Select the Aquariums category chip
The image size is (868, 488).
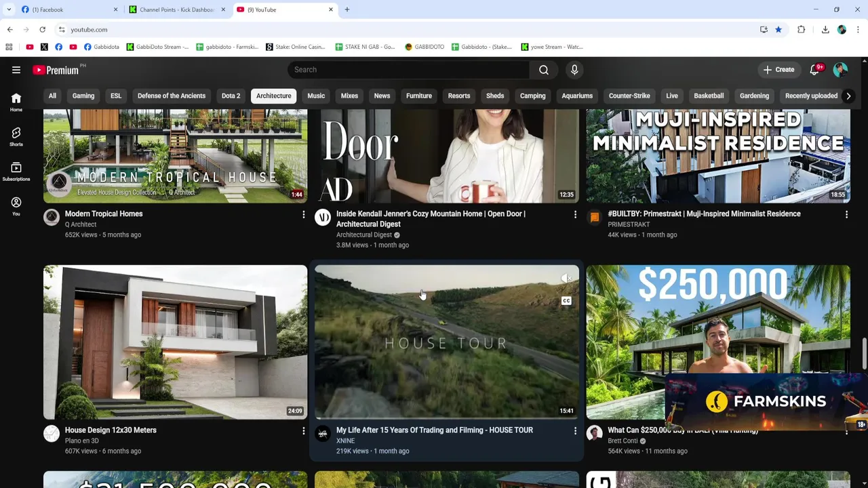[x=577, y=96]
